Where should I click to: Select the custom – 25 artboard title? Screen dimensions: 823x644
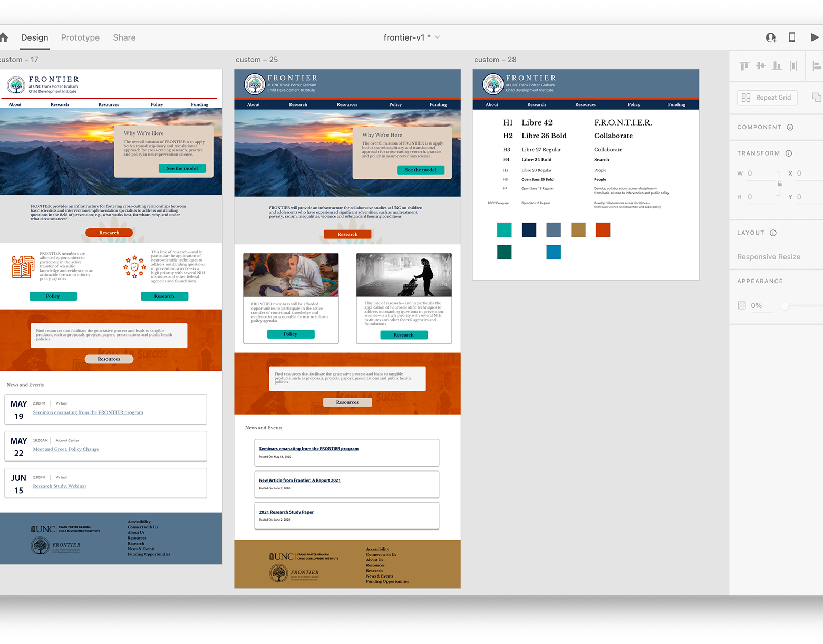[257, 60]
